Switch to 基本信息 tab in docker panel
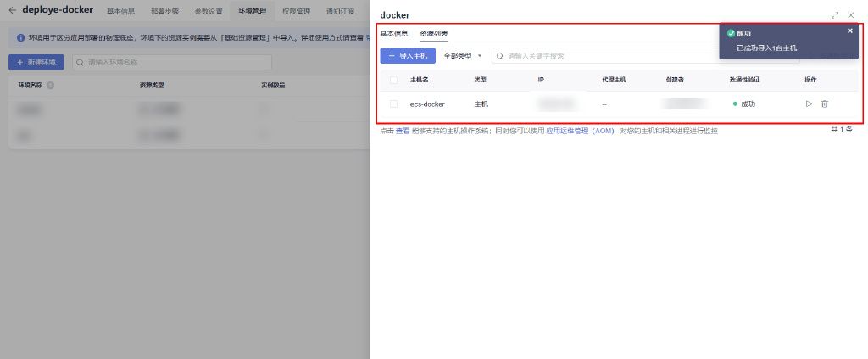 click(393, 33)
